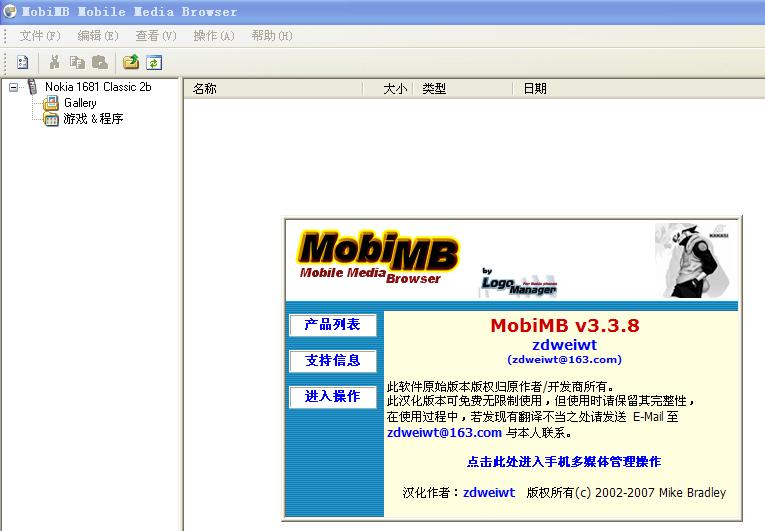Select the Gallery tree item
765x531 pixels.
[x=80, y=103]
